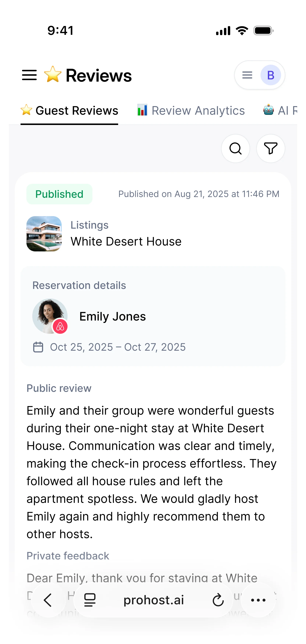Switch to the Review Analytics tab
Image resolution: width=306 pixels, height=644 pixels.
[x=191, y=110]
